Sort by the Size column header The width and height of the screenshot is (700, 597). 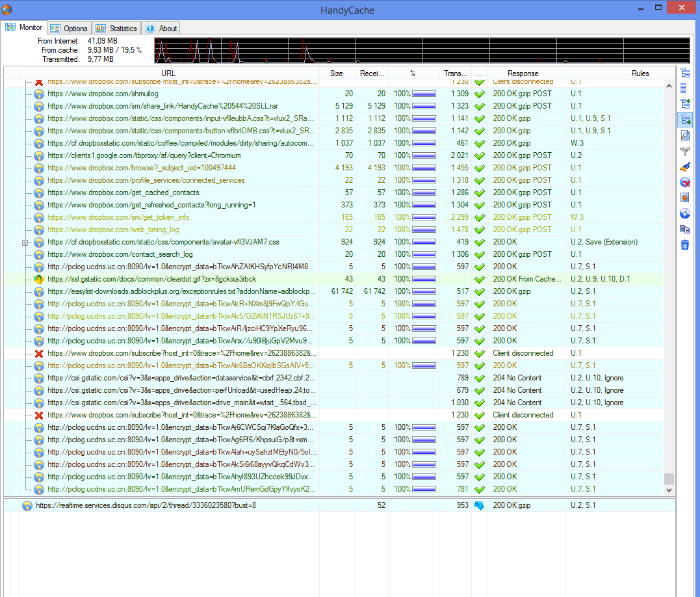[x=337, y=73]
